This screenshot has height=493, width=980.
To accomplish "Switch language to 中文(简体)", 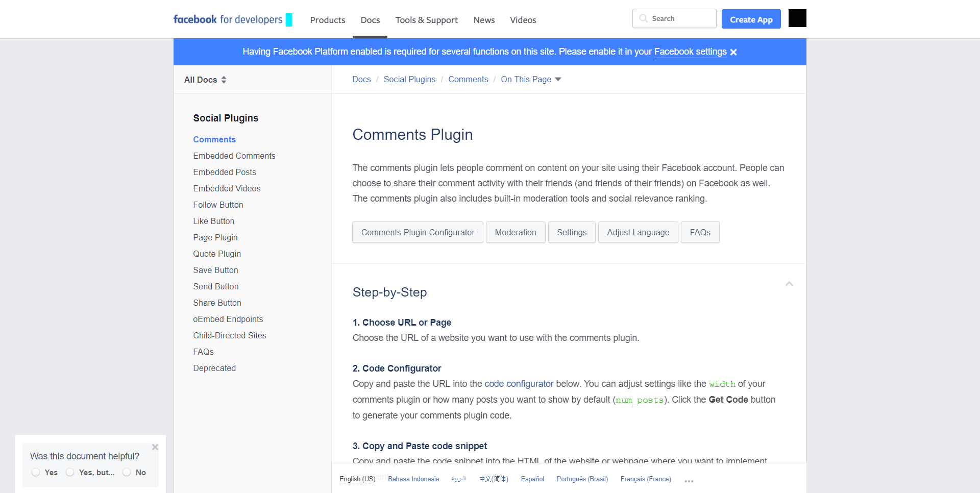I will pos(494,479).
